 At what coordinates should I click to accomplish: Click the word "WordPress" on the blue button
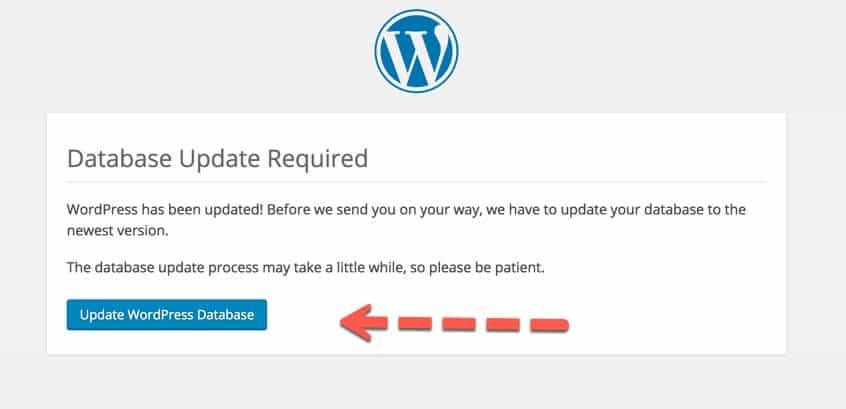pos(161,315)
